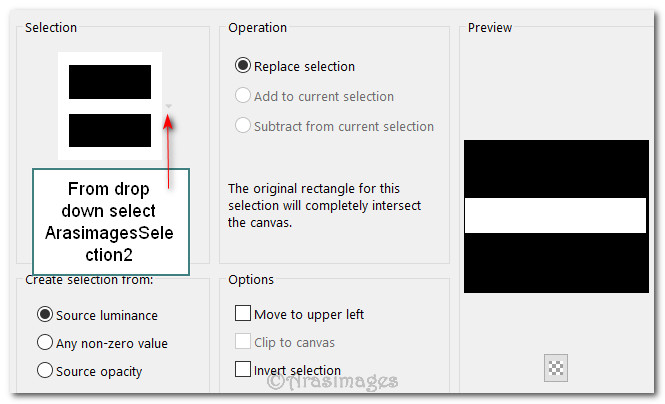Select the Replace selection option
This screenshot has width=665, height=404.
tap(243, 67)
